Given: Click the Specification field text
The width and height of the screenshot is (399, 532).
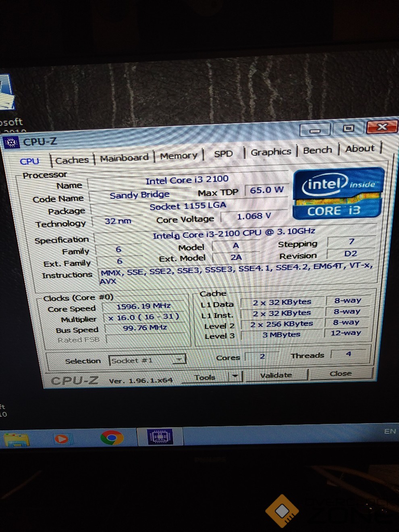Looking at the screenshot, I should point(234,233).
